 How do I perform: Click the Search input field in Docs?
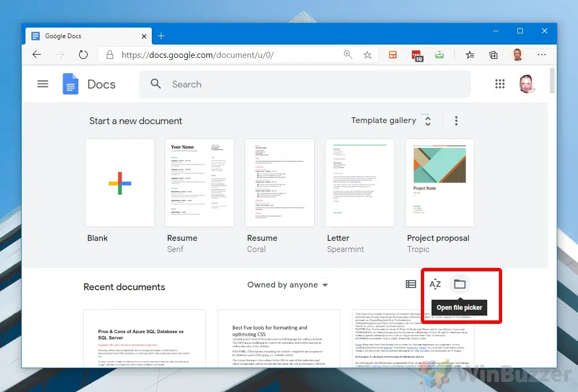click(305, 84)
